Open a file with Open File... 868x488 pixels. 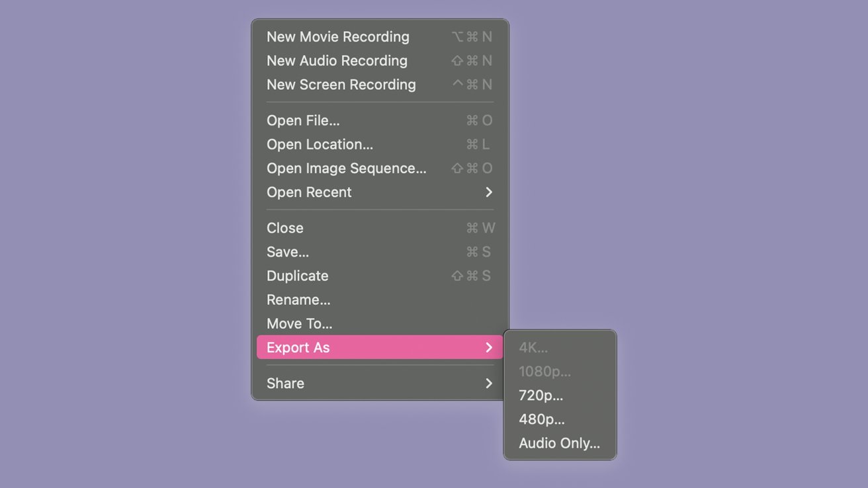(302, 120)
